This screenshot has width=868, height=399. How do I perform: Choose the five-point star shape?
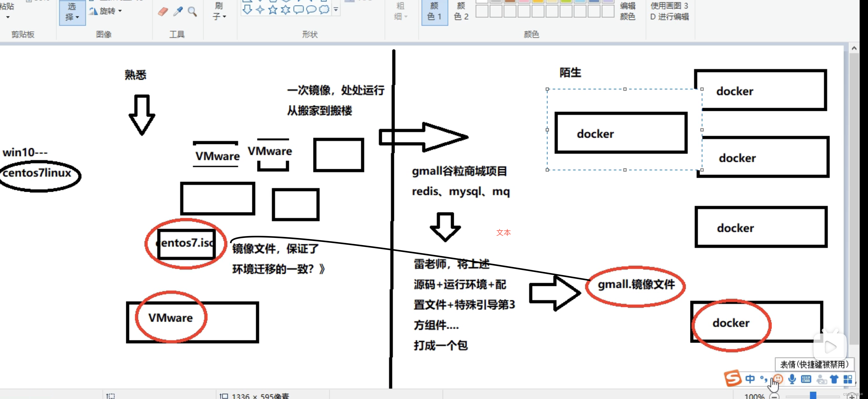coord(273,9)
